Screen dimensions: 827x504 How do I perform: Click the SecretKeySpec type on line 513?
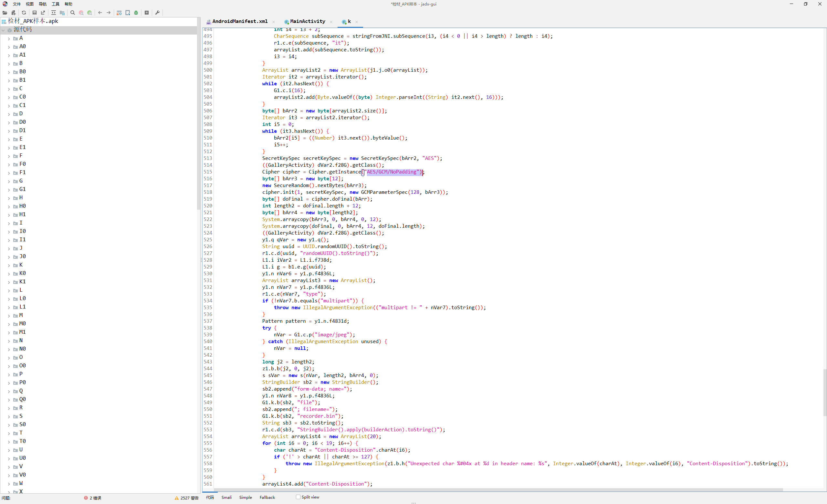[281, 158]
